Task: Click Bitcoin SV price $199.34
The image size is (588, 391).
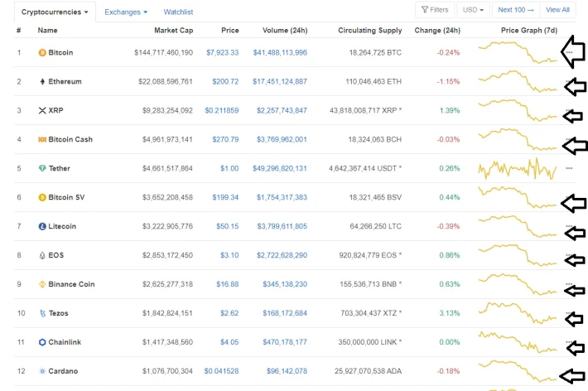Action: click(x=225, y=197)
